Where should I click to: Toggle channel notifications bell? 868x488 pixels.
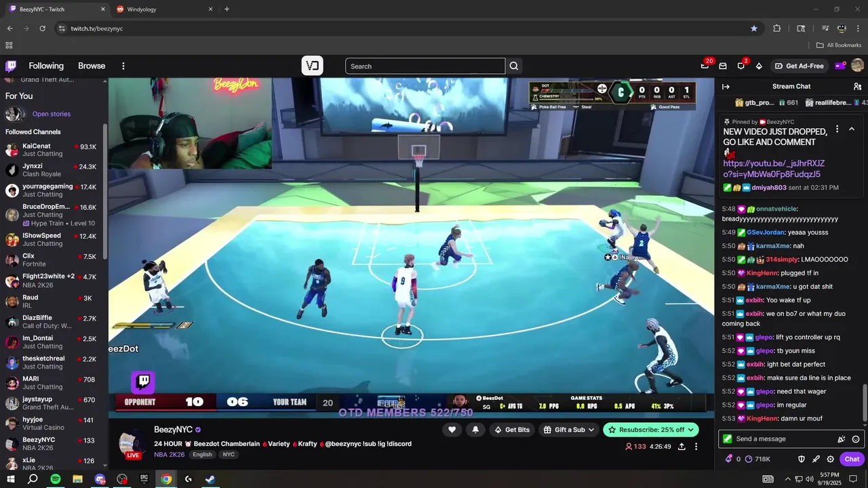pyautogui.click(x=475, y=430)
